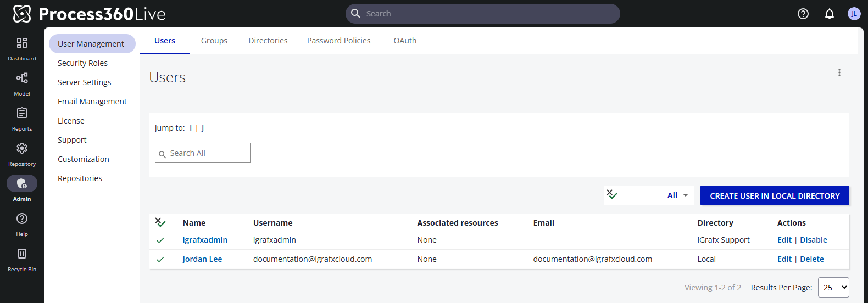The width and height of the screenshot is (868, 303).
Task: Open the JL user avatar menu
Action: coord(854,14)
